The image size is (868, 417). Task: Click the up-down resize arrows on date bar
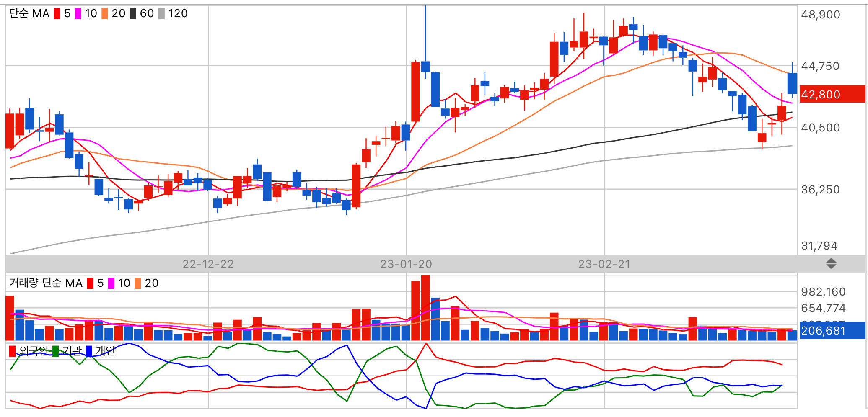pyautogui.click(x=831, y=264)
